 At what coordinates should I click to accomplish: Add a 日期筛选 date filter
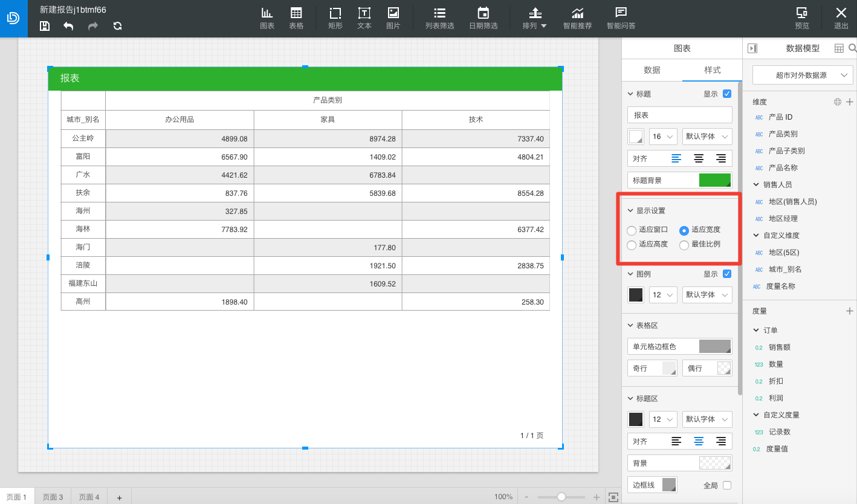(x=483, y=18)
